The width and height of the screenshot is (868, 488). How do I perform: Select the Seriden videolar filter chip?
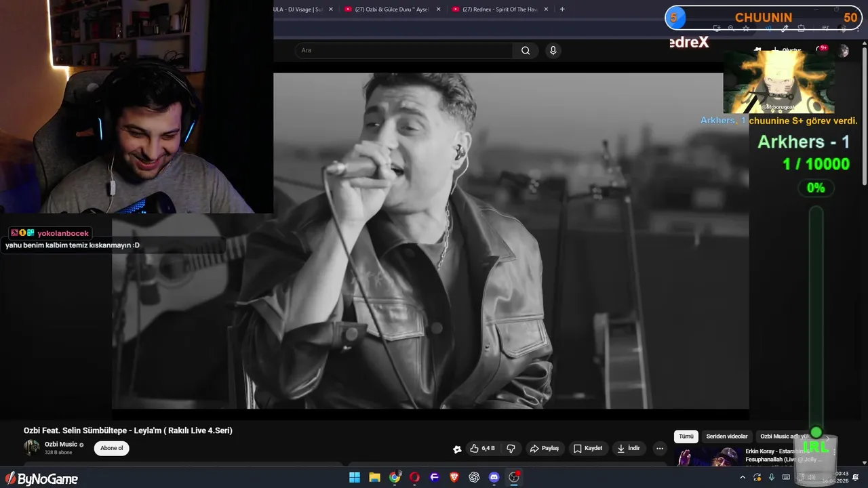coord(727,436)
